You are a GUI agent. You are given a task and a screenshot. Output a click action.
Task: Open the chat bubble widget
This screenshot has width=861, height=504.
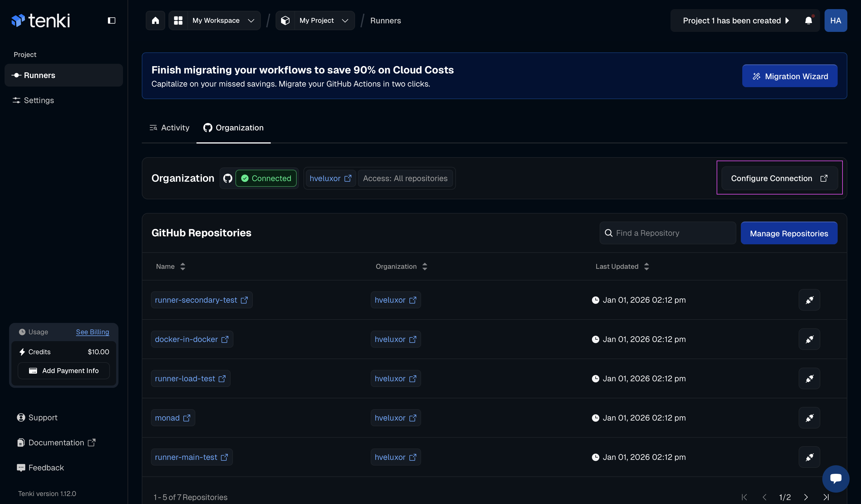point(835,478)
